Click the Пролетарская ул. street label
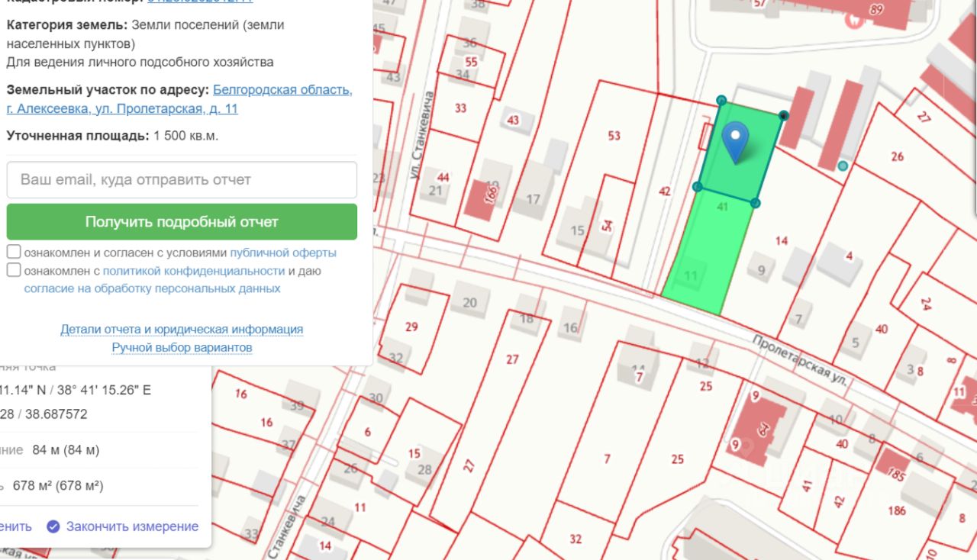The width and height of the screenshot is (977, 560). click(x=800, y=362)
